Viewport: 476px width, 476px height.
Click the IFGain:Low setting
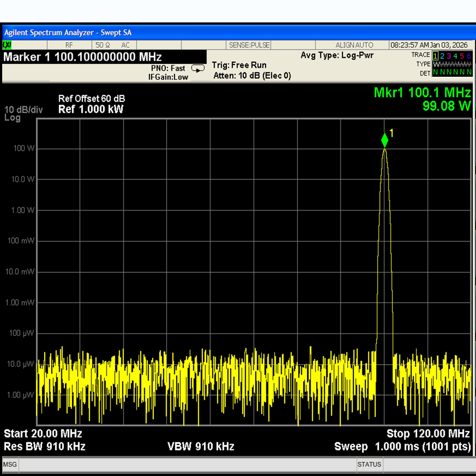pos(168,77)
